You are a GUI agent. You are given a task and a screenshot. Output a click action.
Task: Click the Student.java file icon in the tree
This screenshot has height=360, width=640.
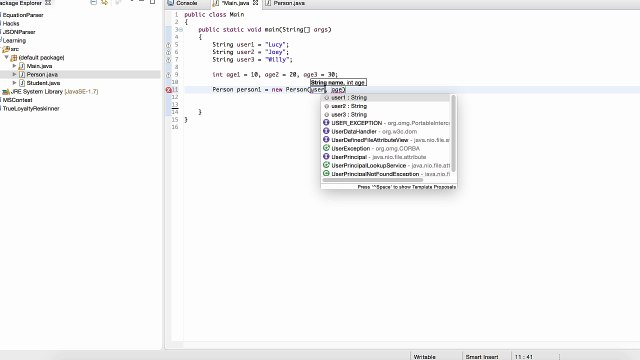(22, 83)
